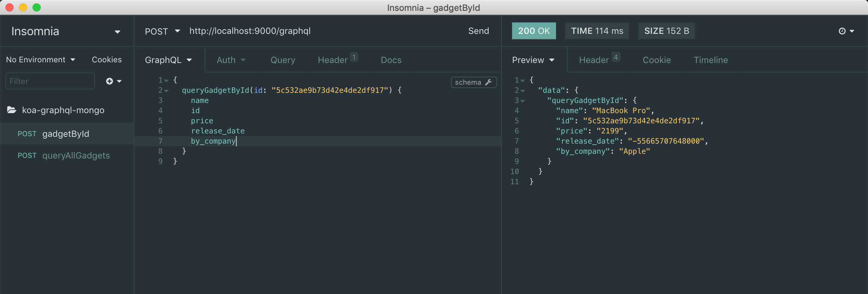
Task: Fold line 1 in response preview
Action: (522, 81)
